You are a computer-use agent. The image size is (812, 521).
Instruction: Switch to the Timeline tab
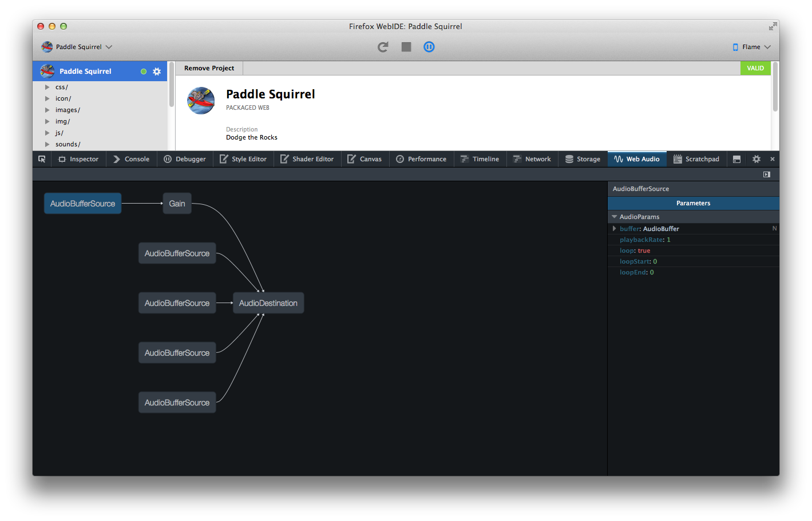click(x=480, y=159)
